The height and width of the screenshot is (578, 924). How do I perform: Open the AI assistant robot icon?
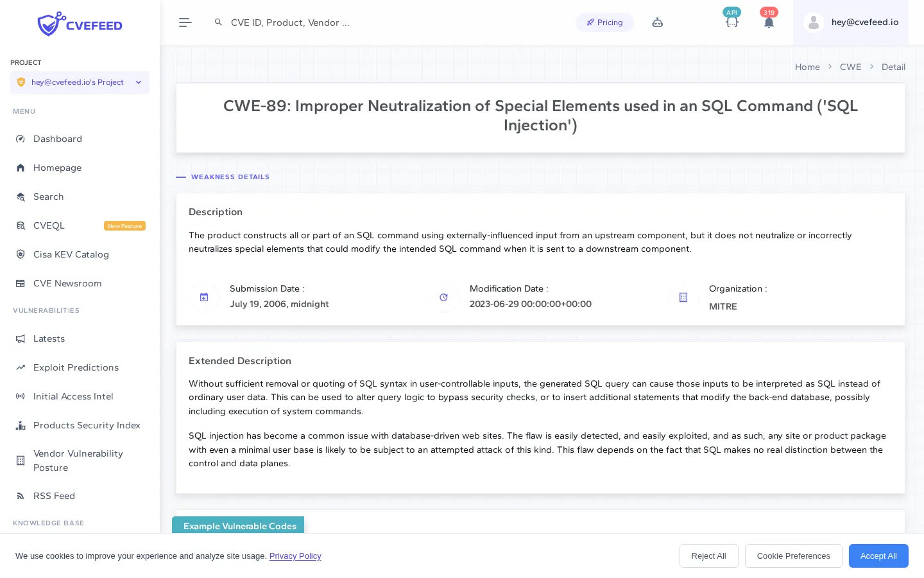pos(658,22)
